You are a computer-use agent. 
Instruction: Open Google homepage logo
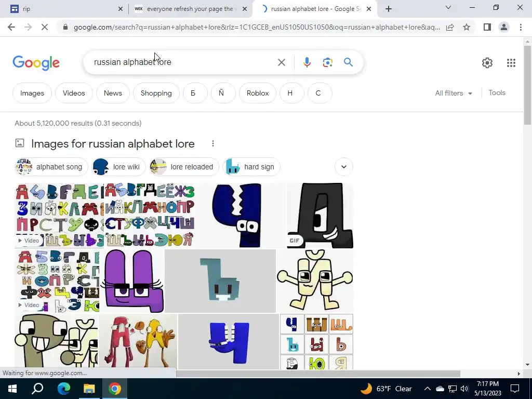[36, 63]
